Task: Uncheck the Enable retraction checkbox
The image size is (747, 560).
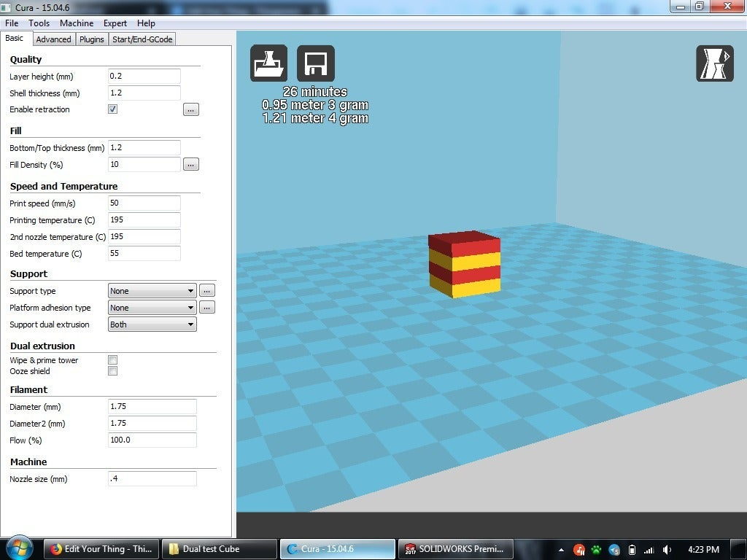Action: point(112,109)
